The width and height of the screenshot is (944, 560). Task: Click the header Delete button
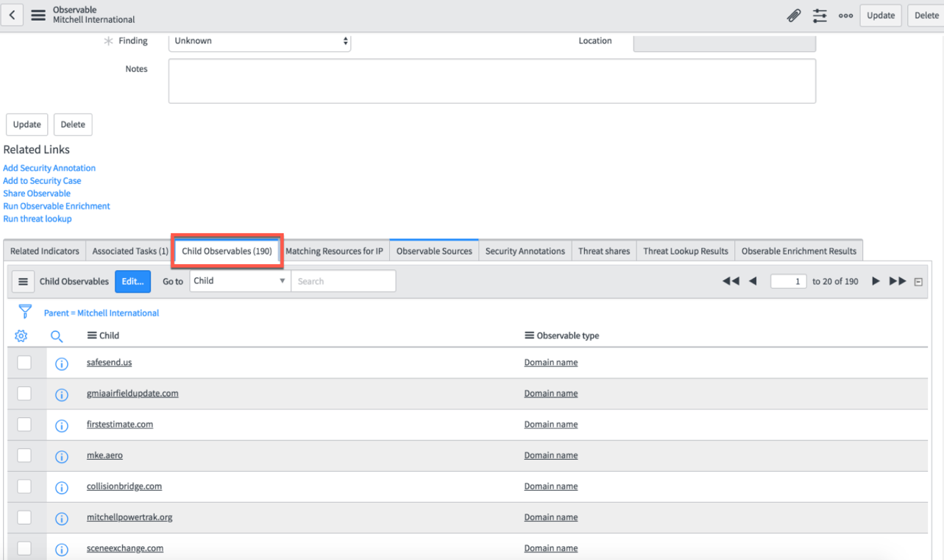(926, 15)
